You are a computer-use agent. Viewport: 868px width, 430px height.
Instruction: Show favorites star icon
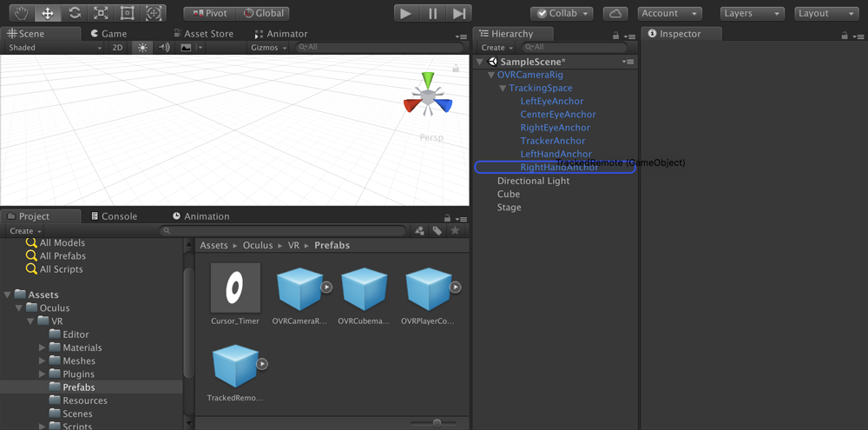(455, 230)
